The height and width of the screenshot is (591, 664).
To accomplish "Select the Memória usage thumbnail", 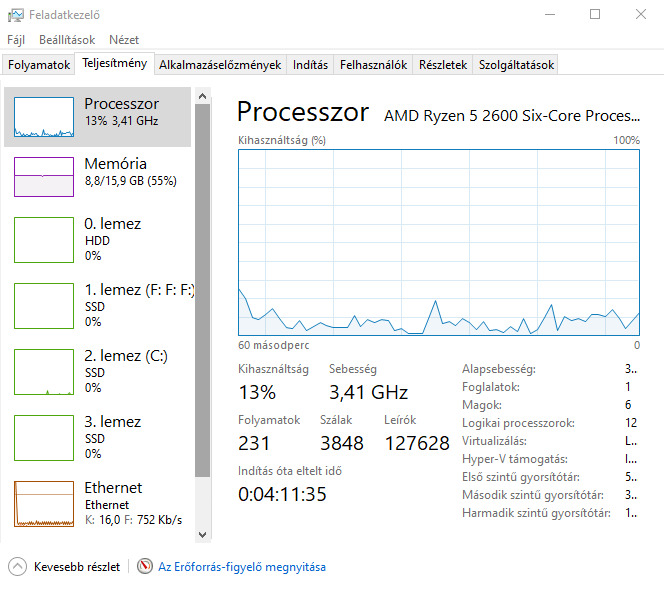I will click(44, 177).
